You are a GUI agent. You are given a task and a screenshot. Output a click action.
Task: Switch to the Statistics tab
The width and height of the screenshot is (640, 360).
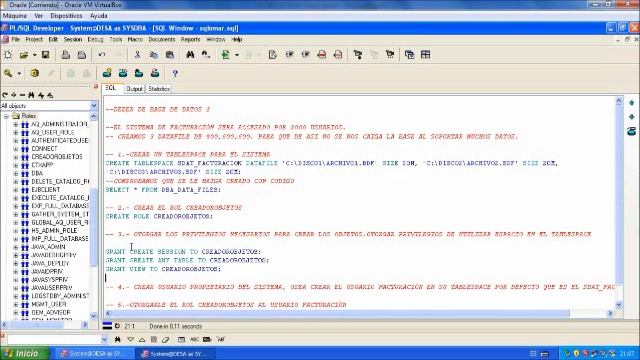coord(159,89)
